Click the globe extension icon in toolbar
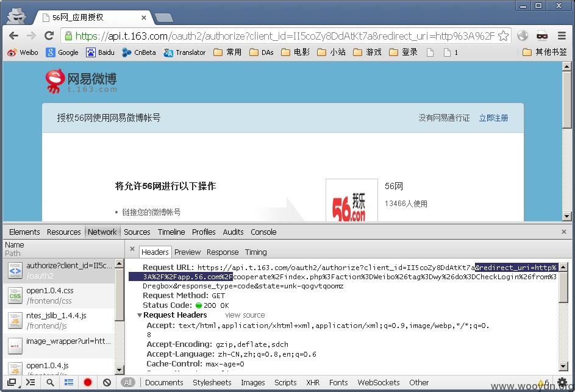This screenshot has height=392, width=575. [x=523, y=35]
